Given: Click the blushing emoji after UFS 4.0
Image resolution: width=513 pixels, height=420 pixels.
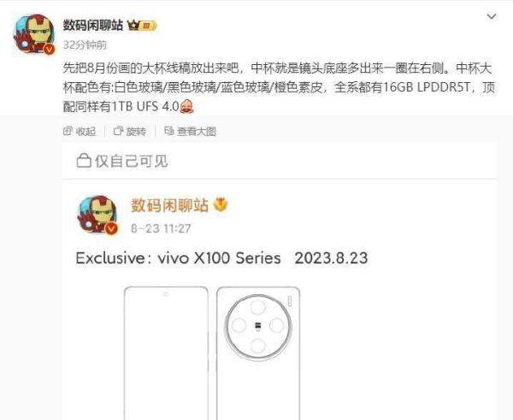Looking at the screenshot, I should point(186,106).
